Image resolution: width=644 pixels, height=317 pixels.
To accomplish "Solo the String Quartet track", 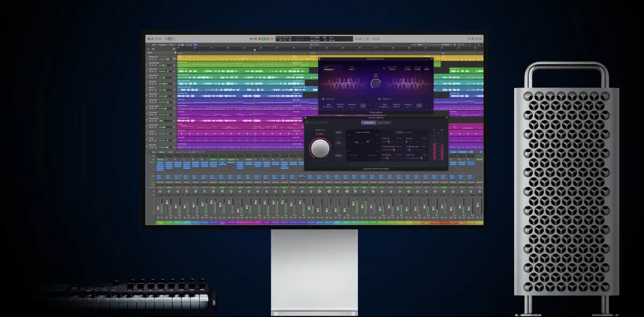I will point(152,121).
